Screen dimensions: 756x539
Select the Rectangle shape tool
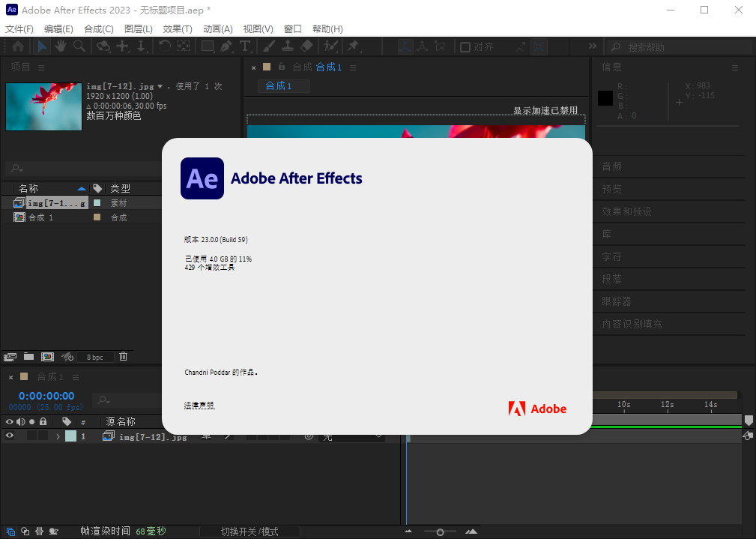pos(208,46)
